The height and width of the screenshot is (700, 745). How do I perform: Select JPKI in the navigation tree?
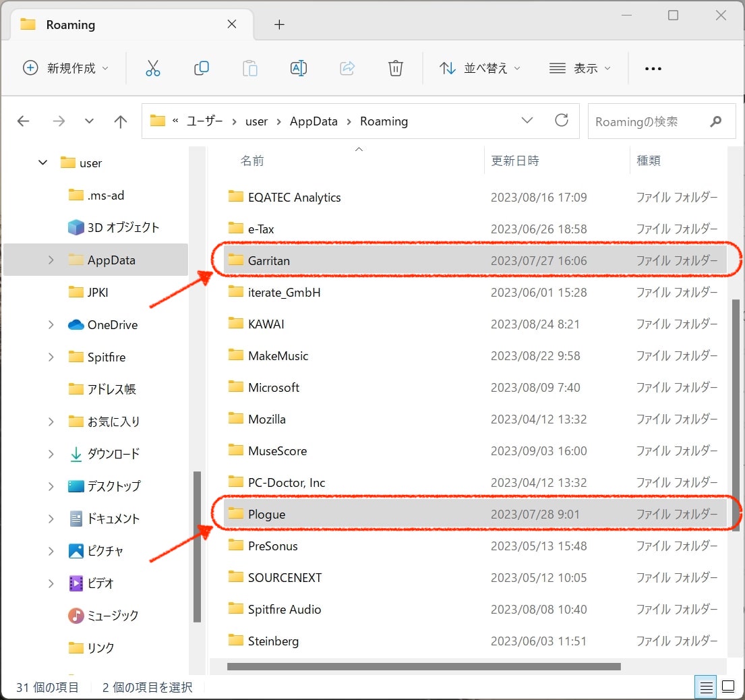tap(97, 292)
